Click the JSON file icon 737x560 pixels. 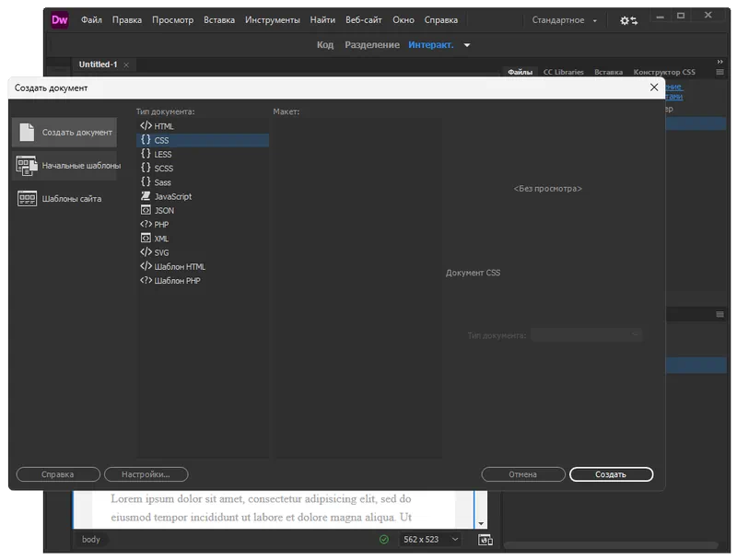tap(146, 210)
